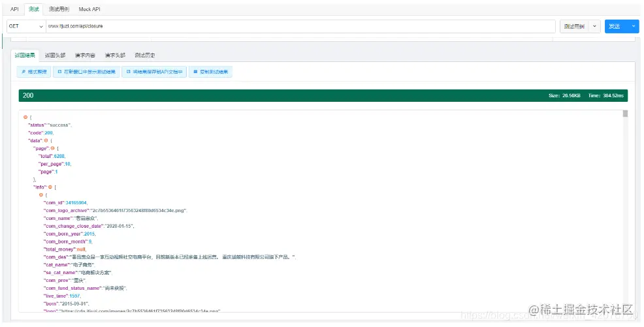Click the 200 status code label
The height and width of the screenshot is (327, 644).
[x=28, y=95]
